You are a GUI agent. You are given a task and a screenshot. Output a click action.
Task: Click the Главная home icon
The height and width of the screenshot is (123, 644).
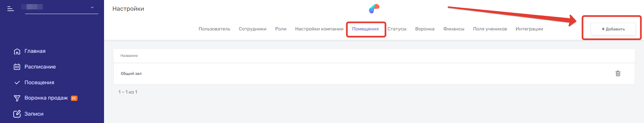17,51
